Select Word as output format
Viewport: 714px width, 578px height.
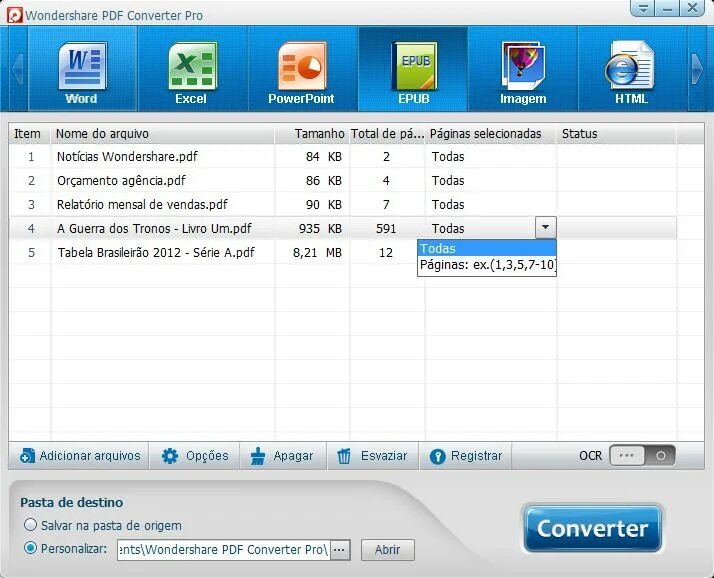[x=82, y=69]
